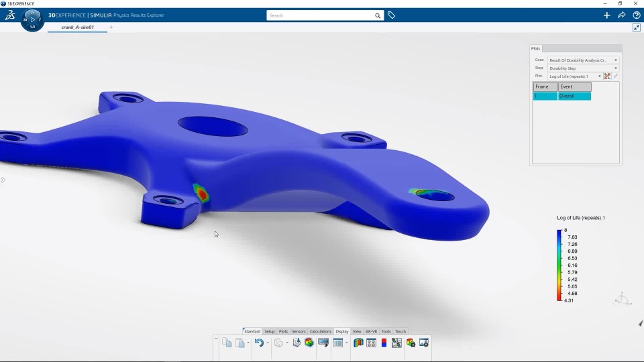
Task: Switch to the Setup tab
Action: pos(270,331)
